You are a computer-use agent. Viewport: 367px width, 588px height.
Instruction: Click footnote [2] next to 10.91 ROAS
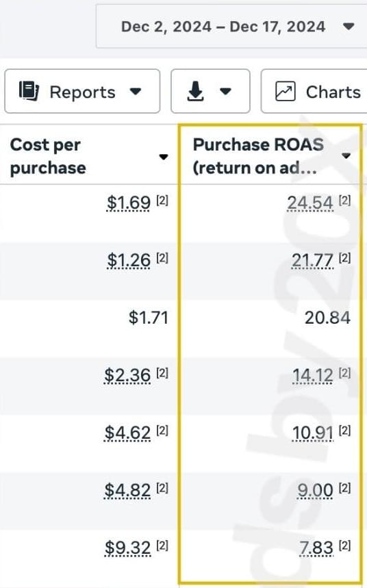tap(345, 430)
